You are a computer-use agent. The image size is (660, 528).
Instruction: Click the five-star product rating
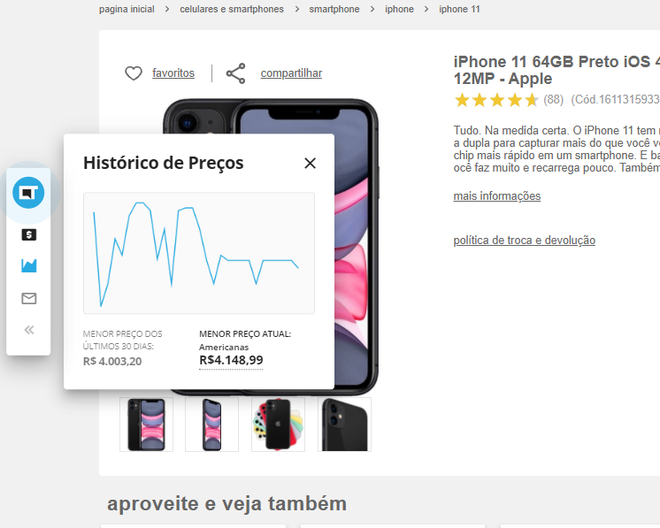pos(496,100)
